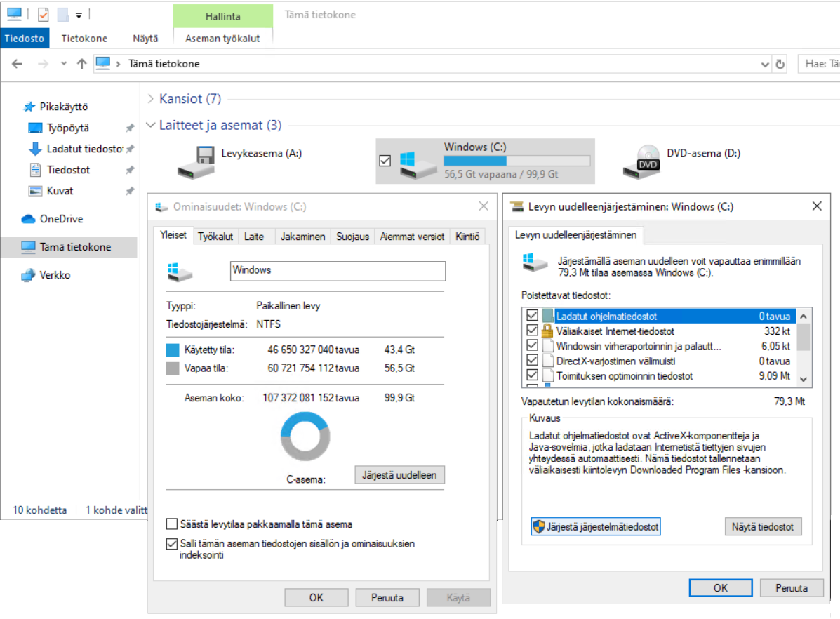Viewport: 840px width, 619px height.
Task: Click the disk cleanup title bar icon
Action: point(517,207)
